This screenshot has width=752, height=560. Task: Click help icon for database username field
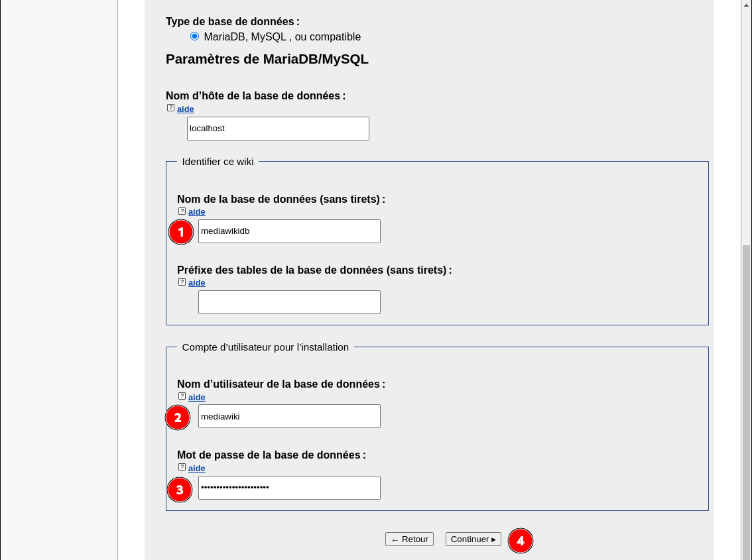pyautogui.click(x=182, y=396)
